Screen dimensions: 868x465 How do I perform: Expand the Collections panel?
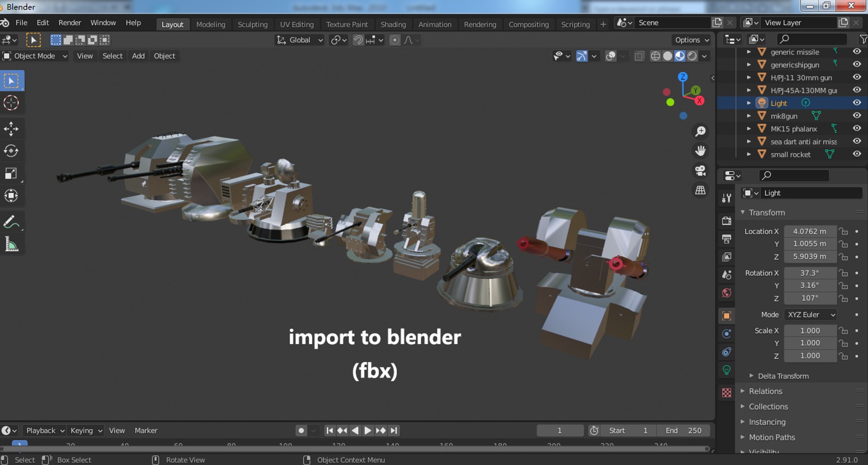click(768, 407)
